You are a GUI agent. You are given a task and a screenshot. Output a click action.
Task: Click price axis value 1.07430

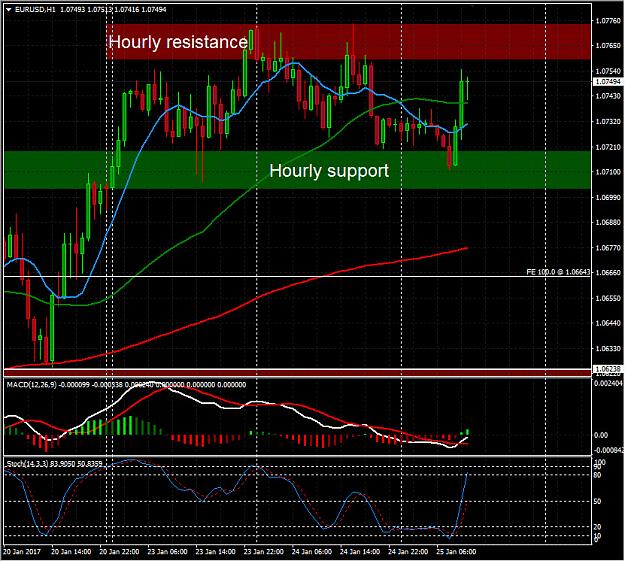pos(608,96)
